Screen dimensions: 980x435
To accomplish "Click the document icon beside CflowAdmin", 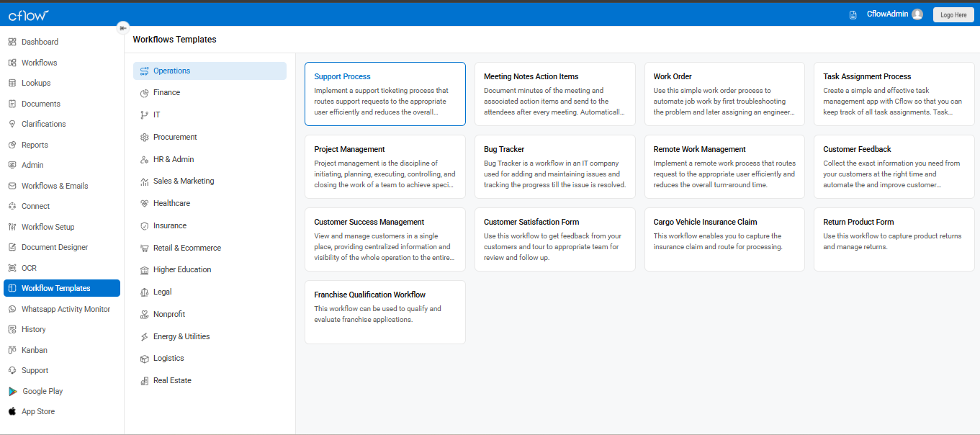I will [853, 14].
